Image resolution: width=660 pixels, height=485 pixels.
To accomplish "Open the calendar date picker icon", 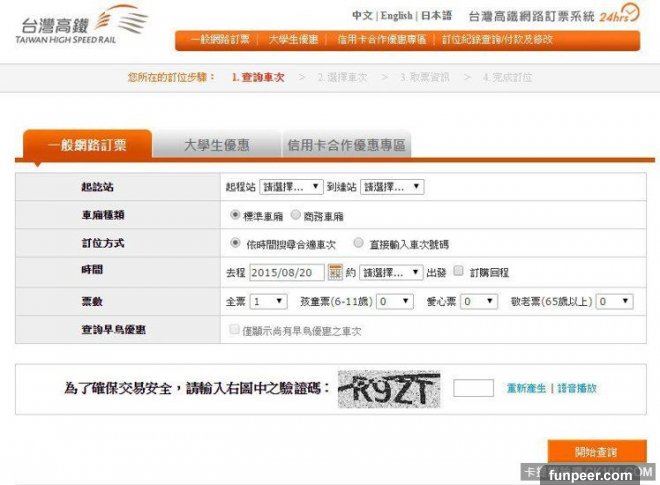I will click(x=336, y=272).
